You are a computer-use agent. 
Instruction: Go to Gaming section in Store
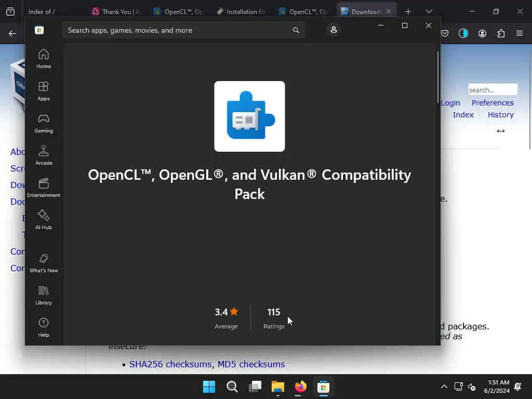click(x=44, y=124)
